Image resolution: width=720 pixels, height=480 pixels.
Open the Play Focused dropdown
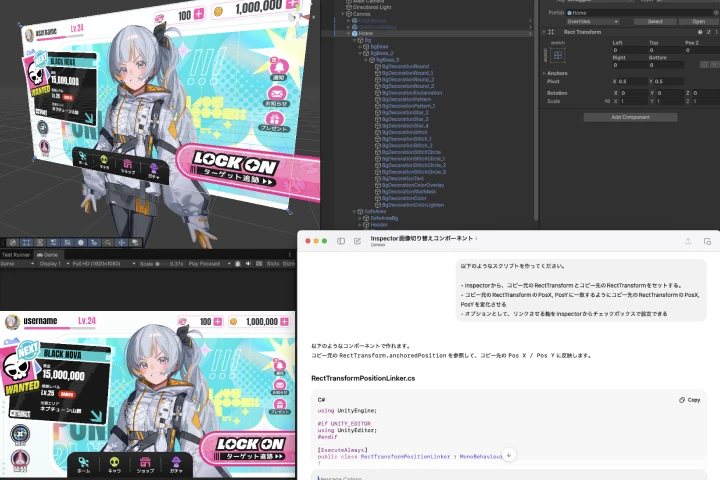209,264
